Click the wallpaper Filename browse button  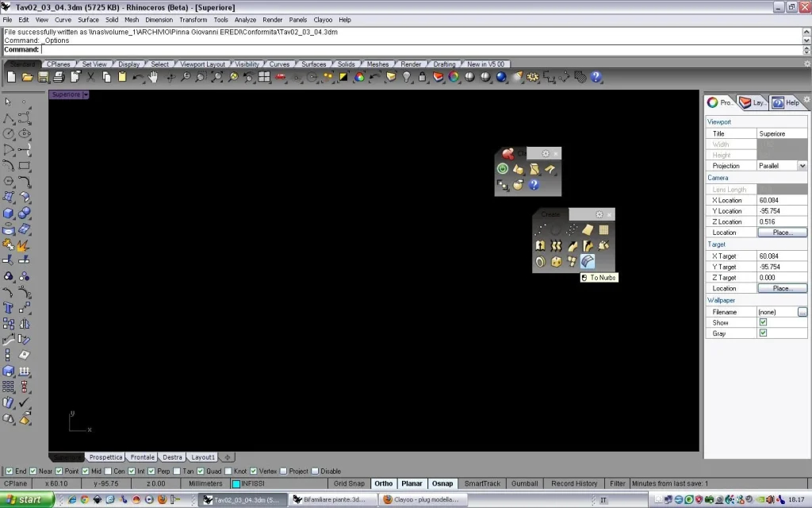click(802, 312)
